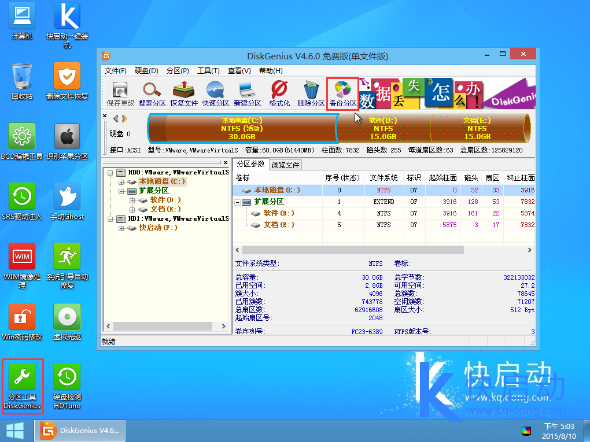Open the 删除文件恢复 shield desktop icon
590x442 pixels.
67,82
